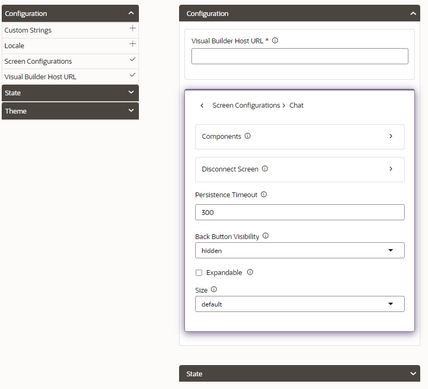Screen dimensions: 428x389
Task: Click plus icon beside Custom Strings
Action: point(132,28)
